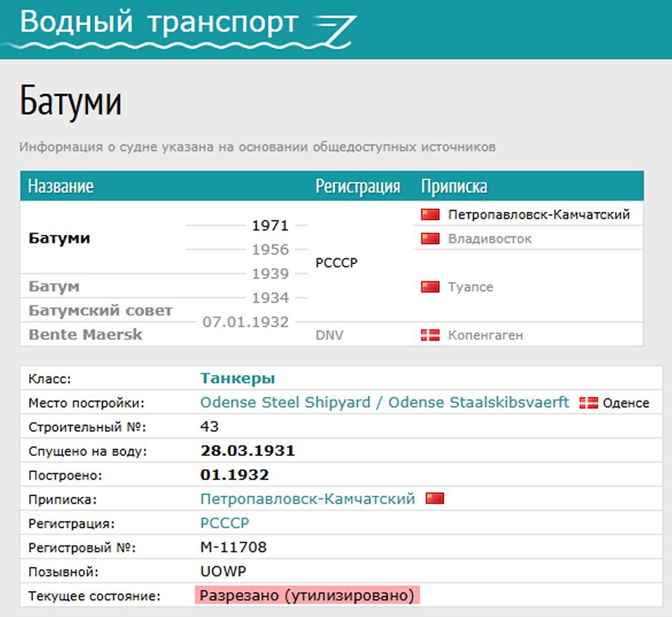Click the flag in the Приписка details row
This screenshot has width=672, height=617.
pos(435,498)
